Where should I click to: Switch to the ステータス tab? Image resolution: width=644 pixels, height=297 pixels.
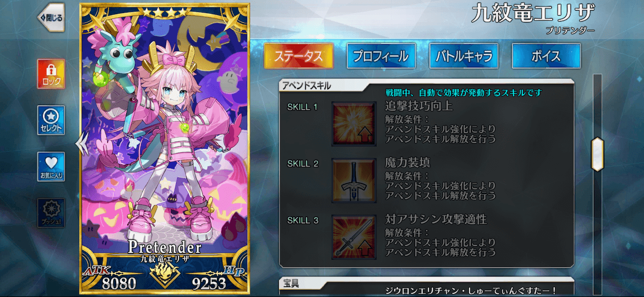point(298,56)
